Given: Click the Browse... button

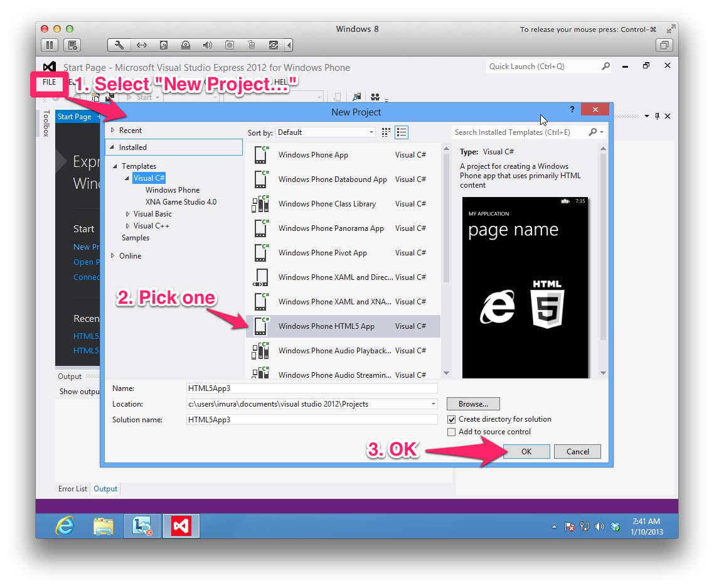Looking at the screenshot, I should (473, 404).
